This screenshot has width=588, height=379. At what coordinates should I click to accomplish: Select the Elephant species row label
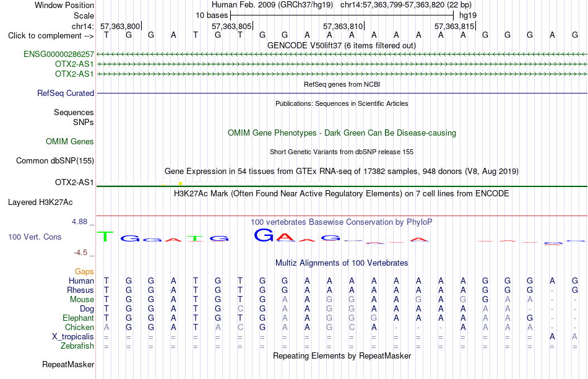point(78,318)
